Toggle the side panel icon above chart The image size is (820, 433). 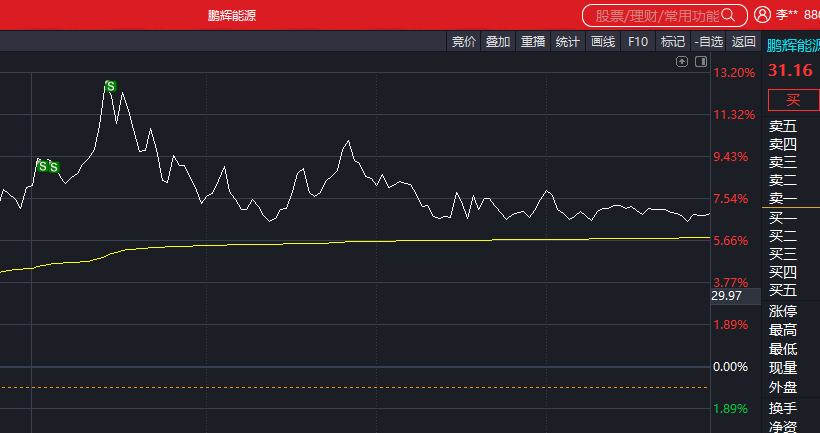[x=701, y=62]
